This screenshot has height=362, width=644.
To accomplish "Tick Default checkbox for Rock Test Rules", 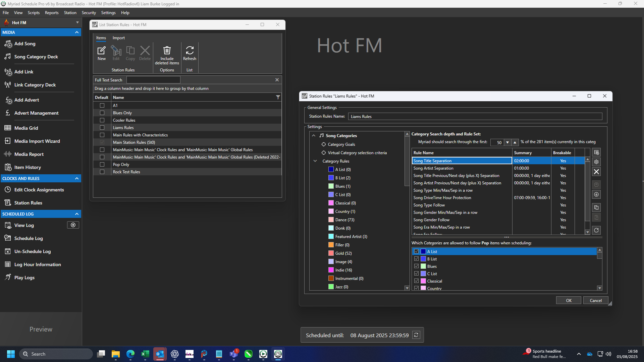I will (x=102, y=172).
